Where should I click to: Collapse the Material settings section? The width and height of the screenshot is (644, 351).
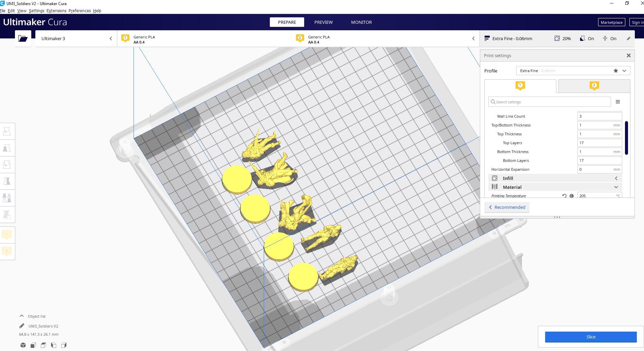click(616, 187)
